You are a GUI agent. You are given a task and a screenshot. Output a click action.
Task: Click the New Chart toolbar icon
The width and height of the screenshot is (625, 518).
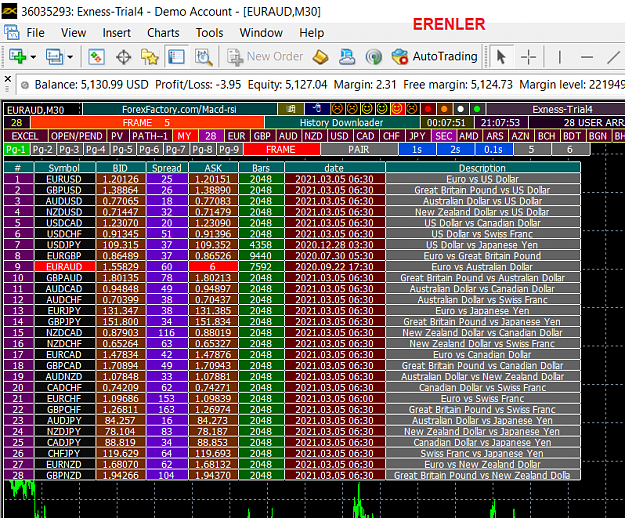coord(17,57)
